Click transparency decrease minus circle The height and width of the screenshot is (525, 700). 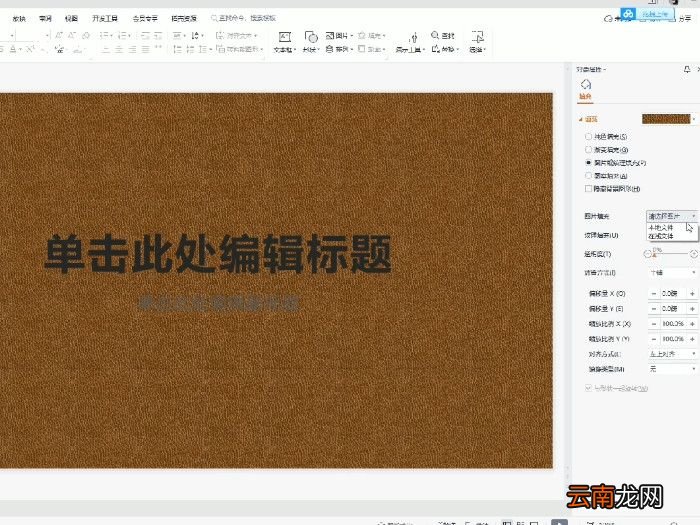(x=647, y=254)
